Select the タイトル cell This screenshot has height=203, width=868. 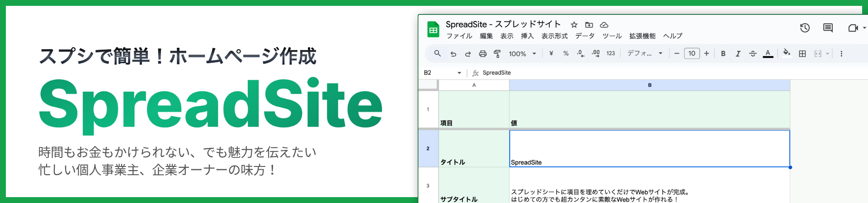tap(474, 148)
